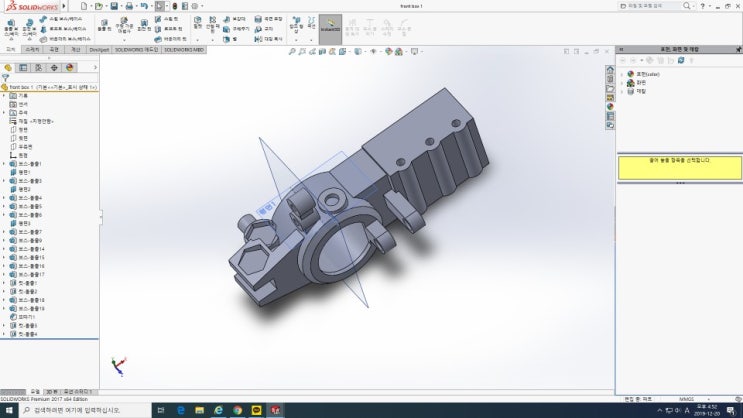Open the Options gear icon
The width and height of the screenshot is (743, 418).
[195, 6]
